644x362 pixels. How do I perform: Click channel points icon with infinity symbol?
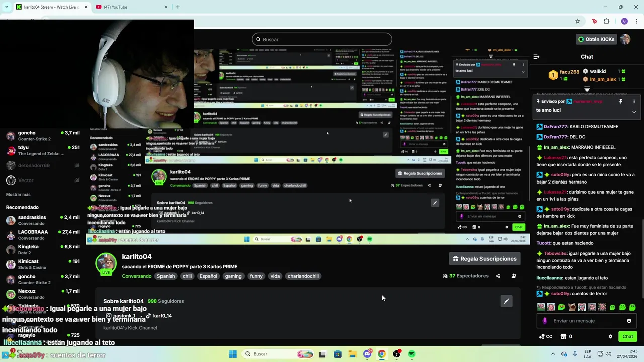(545, 337)
